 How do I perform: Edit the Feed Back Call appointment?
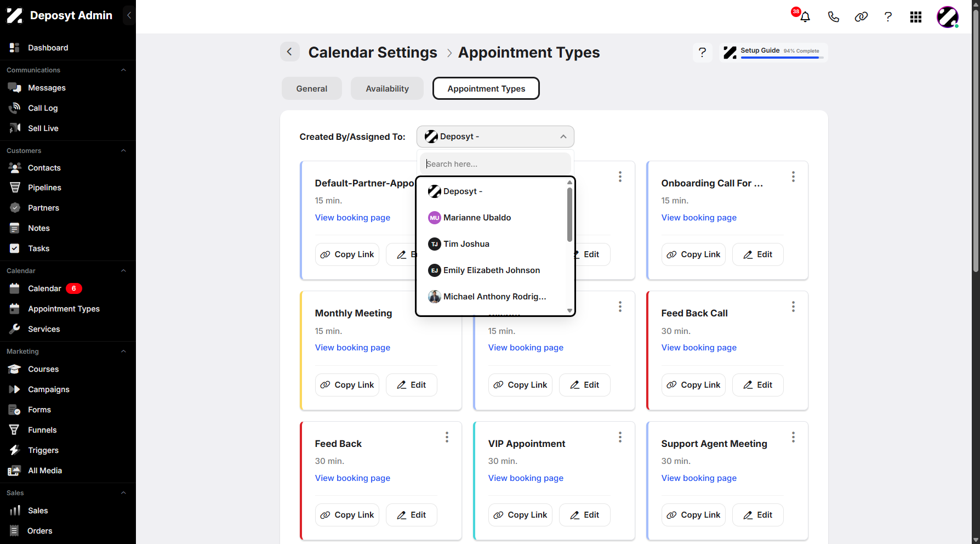tap(758, 385)
